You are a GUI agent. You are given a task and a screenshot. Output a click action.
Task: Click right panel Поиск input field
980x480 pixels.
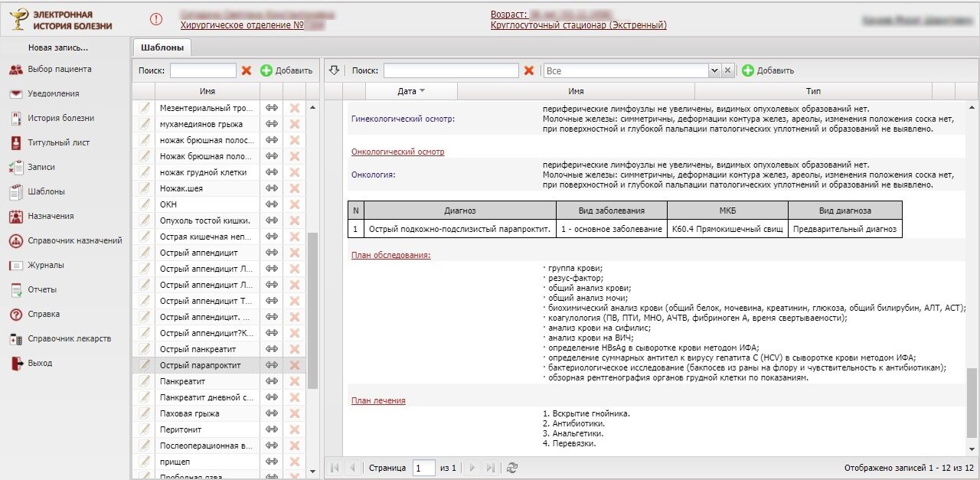coord(451,70)
